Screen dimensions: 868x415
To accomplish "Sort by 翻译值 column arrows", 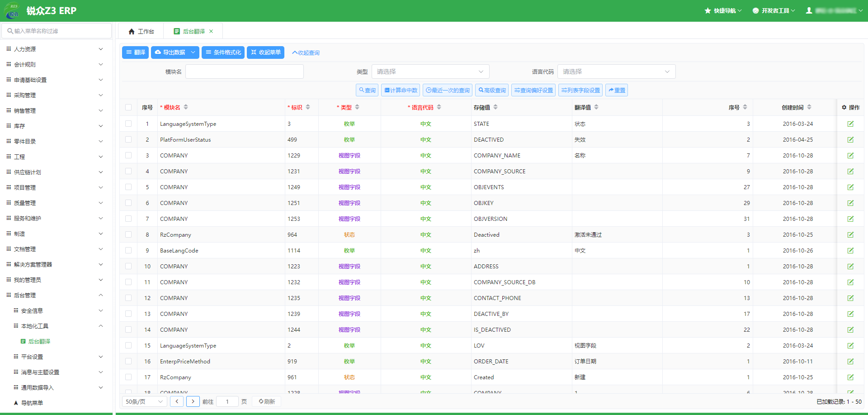I will 596,107.
